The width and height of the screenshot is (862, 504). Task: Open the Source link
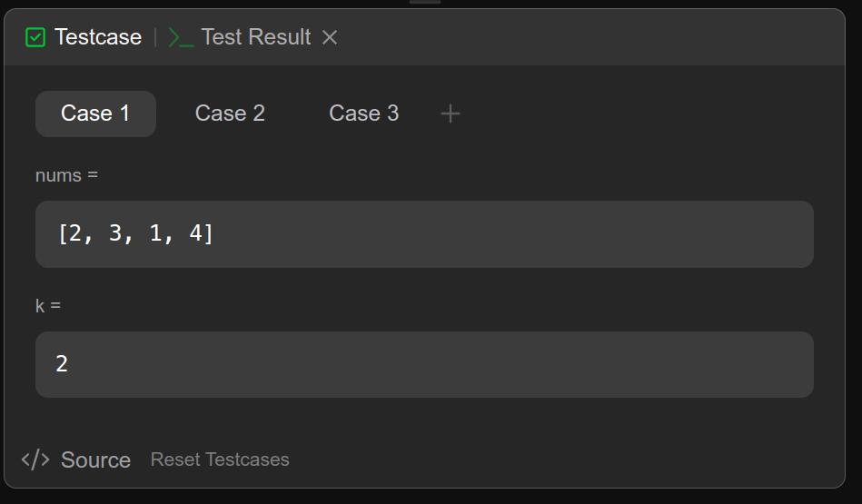coord(95,460)
